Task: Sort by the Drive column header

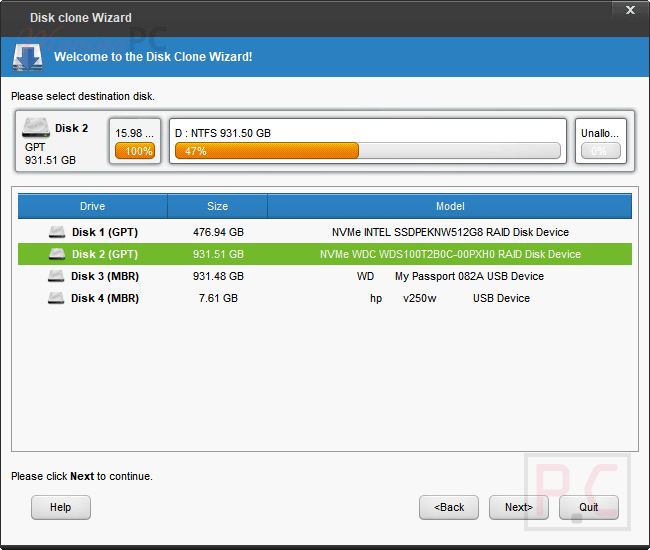Action: coord(92,206)
